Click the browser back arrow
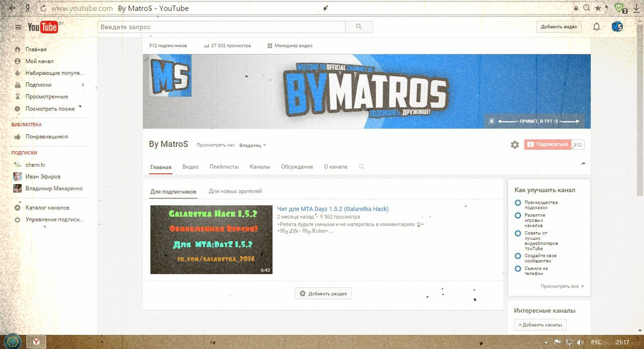 [12, 8]
